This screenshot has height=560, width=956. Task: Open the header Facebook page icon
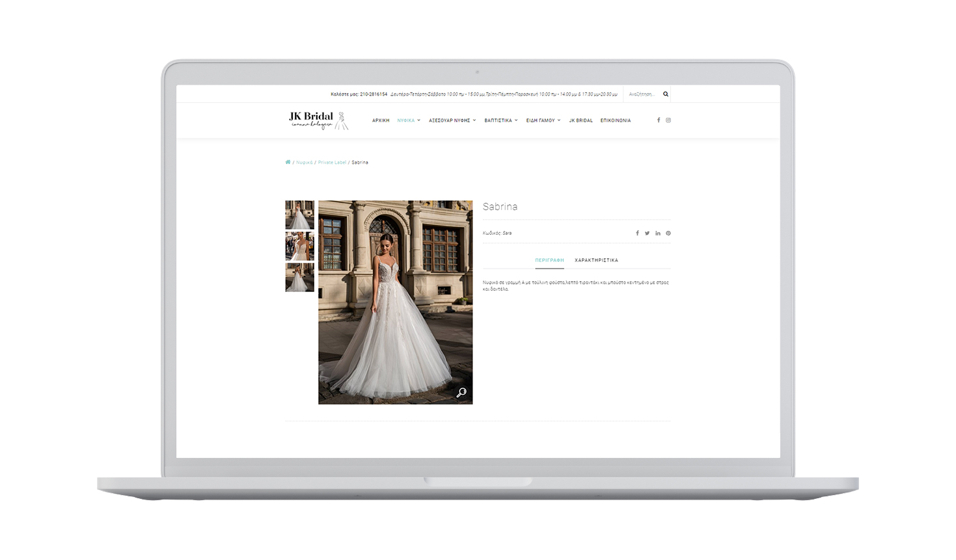658,120
